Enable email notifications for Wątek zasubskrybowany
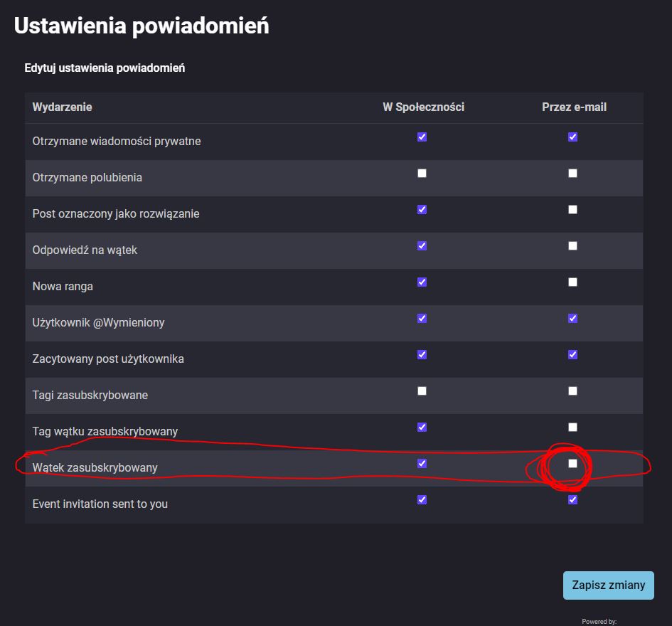This screenshot has height=626, width=672. [x=572, y=463]
